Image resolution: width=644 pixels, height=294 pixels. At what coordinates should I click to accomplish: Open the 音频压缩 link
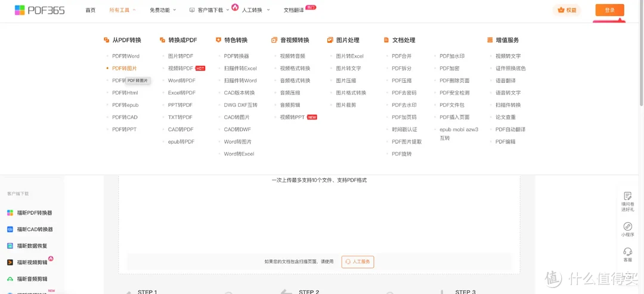[290, 93]
